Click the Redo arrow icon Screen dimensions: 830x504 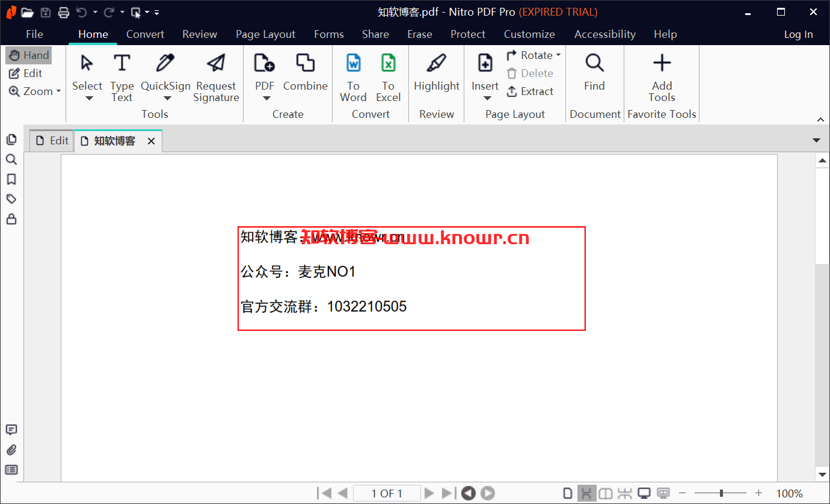(109, 12)
